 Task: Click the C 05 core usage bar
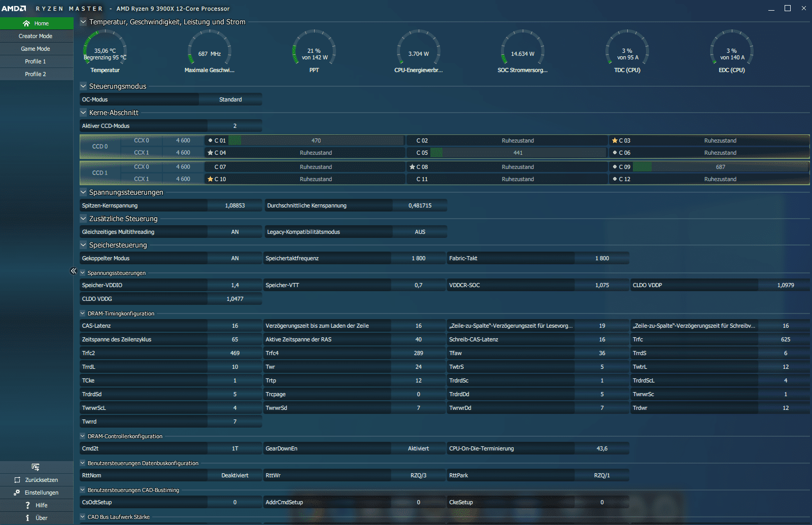click(x=518, y=153)
